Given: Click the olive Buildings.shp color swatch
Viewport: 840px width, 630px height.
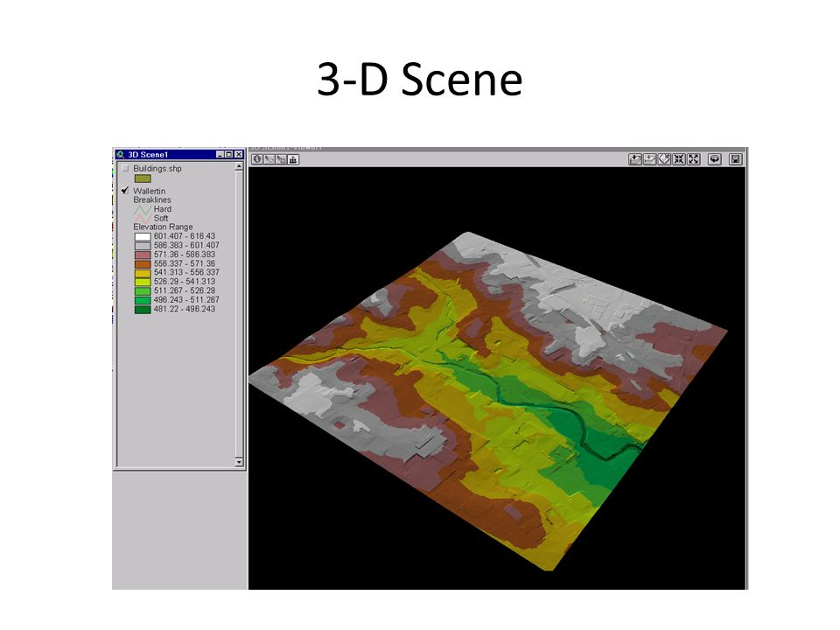Looking at the screenshot, I should pos(143,178).
